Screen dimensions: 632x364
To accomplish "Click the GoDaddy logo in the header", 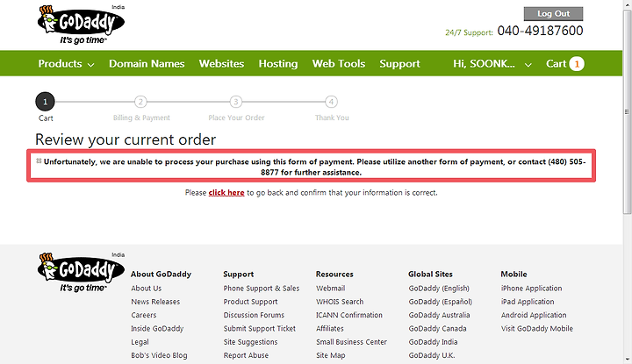I will click(x=81, y=25).
